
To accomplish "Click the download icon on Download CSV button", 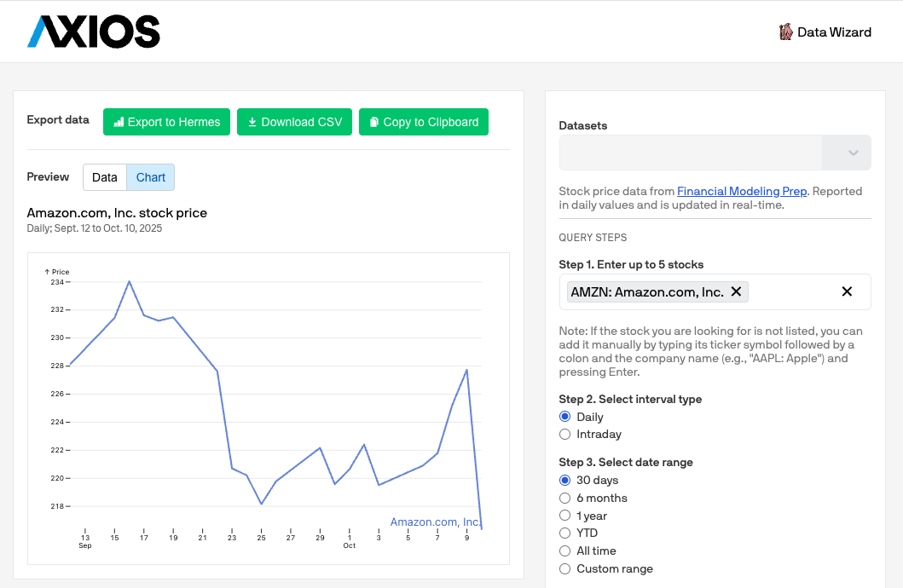I will pos(252,122).
